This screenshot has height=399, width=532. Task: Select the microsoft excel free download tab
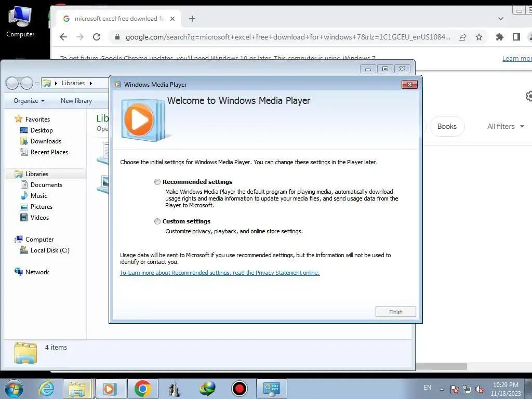point(119,19)
